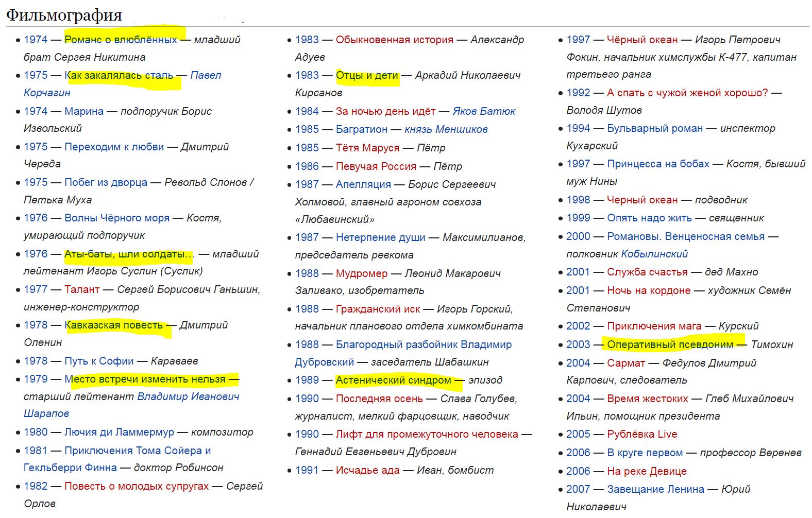
Task: Click the Нетерпение души link
Action: point(381,237)
